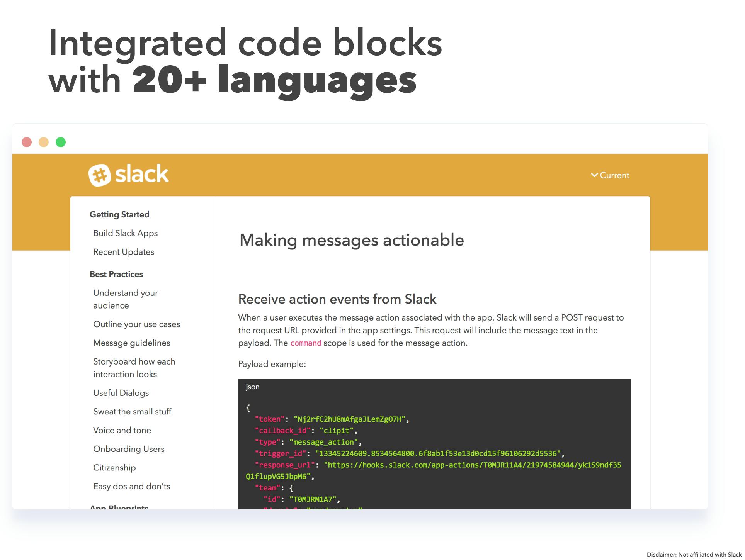The width and height of the screenshot is (745, 560).
Task: Click the red window close dot
Action: [x=27, y=142]
